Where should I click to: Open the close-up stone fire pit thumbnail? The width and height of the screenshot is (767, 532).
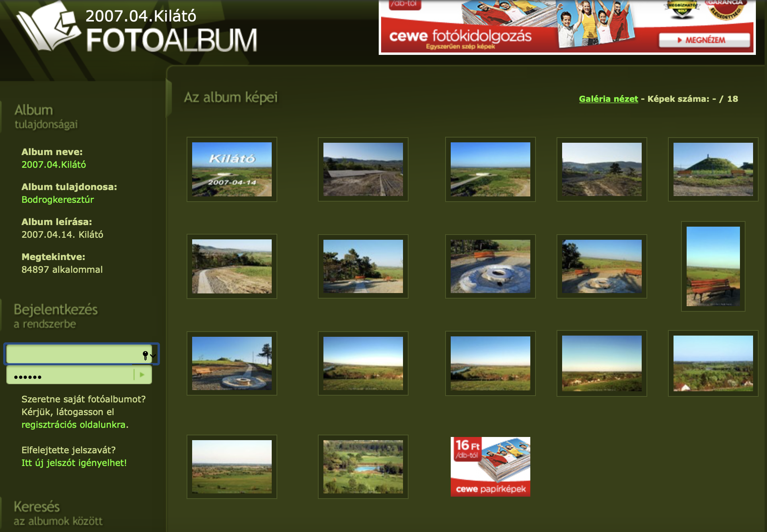pos(491,266)
